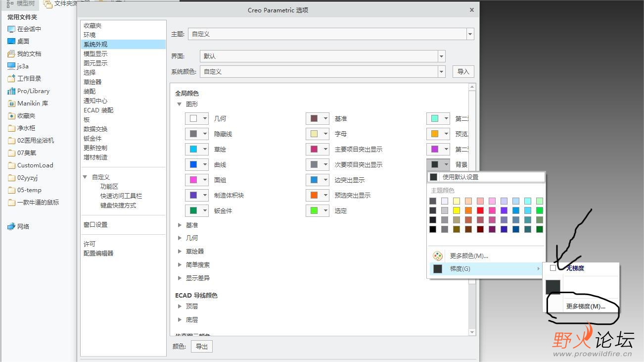Open 配置编辑器 configuration editor
Viewport: 644px width, 362px height.
point(98,254)
